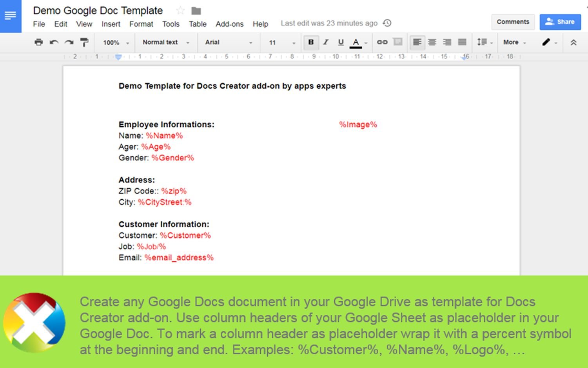588x368 pixels.
Task: Click the Comments button
Action: coord(513,22)
